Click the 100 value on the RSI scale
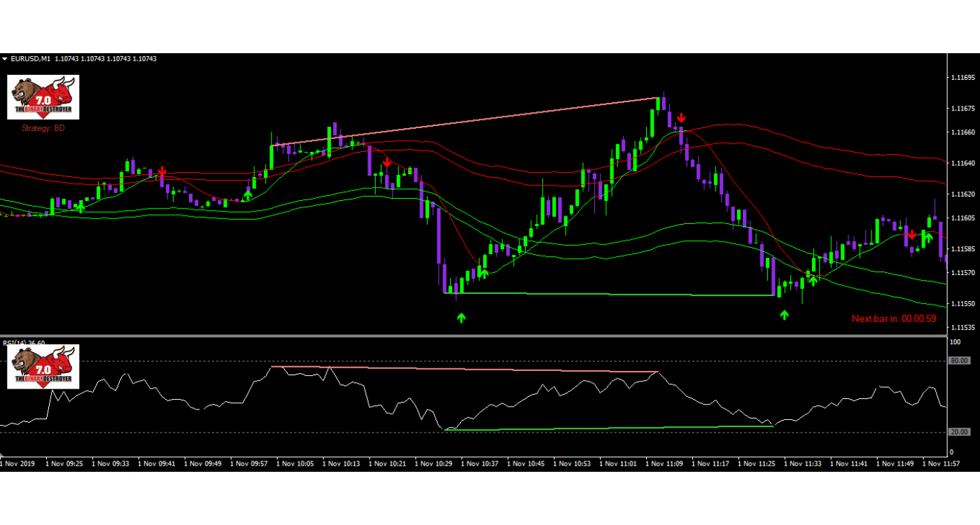This screenshot has height=525, width=980. (x=956, y=342)
